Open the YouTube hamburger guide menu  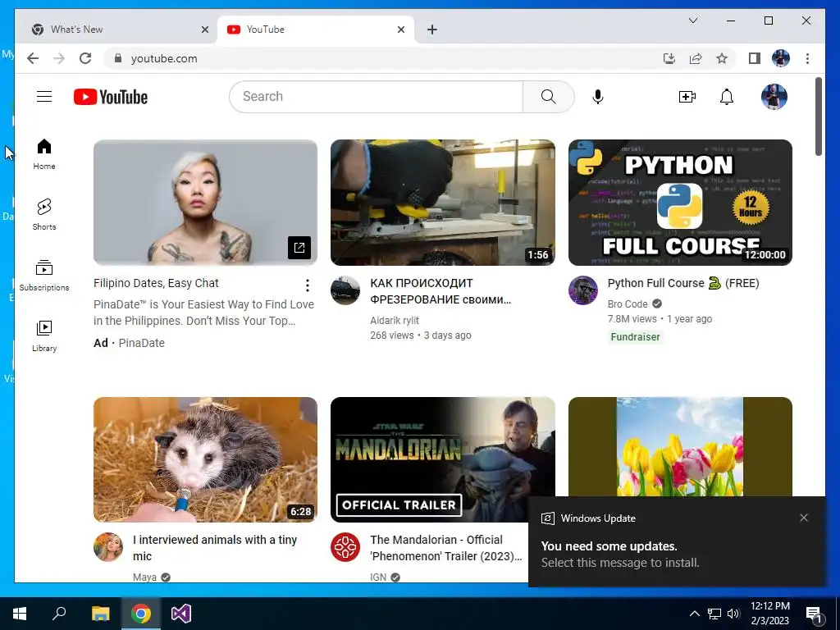[x=44, y=97]
